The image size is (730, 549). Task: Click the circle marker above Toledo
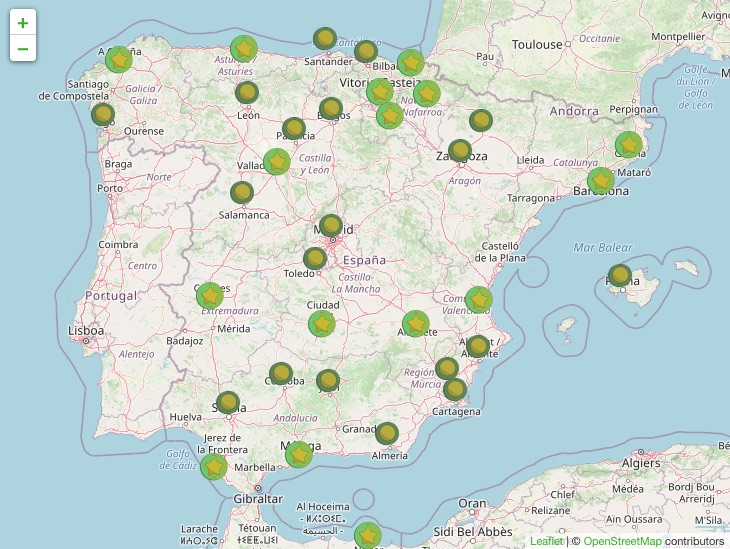pos(315,259)
